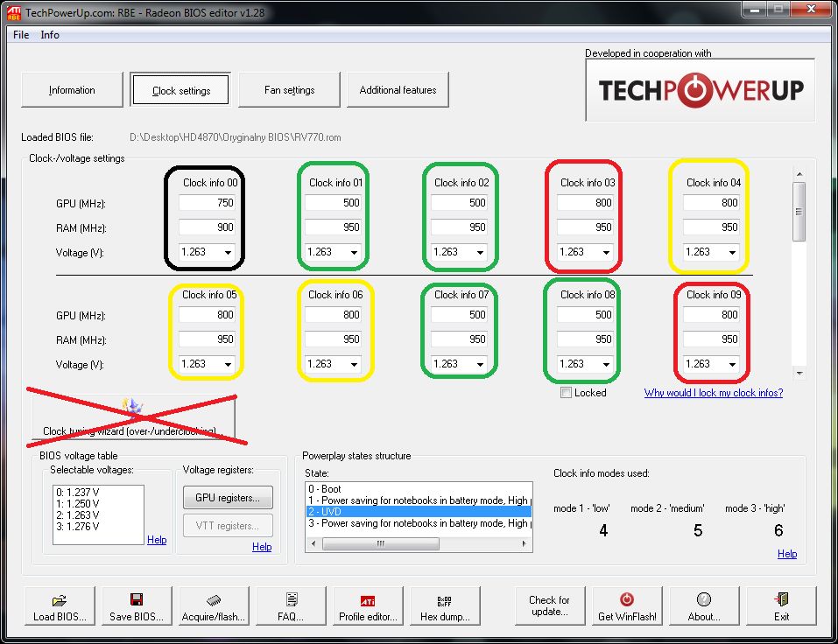Click the Get WinFlash power icon
The image size is (838, 644).
627,599
